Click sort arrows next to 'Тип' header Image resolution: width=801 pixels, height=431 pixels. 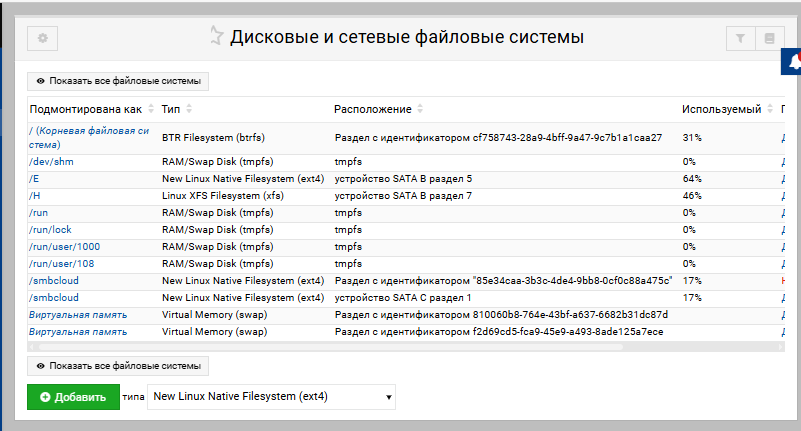pyautogui.click(x=189, y=109)
